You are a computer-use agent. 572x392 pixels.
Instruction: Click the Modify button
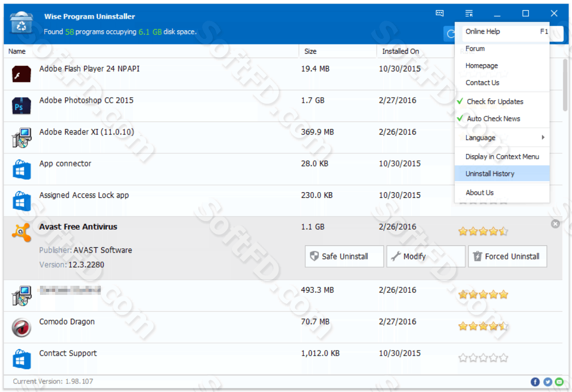pos(426,256)
